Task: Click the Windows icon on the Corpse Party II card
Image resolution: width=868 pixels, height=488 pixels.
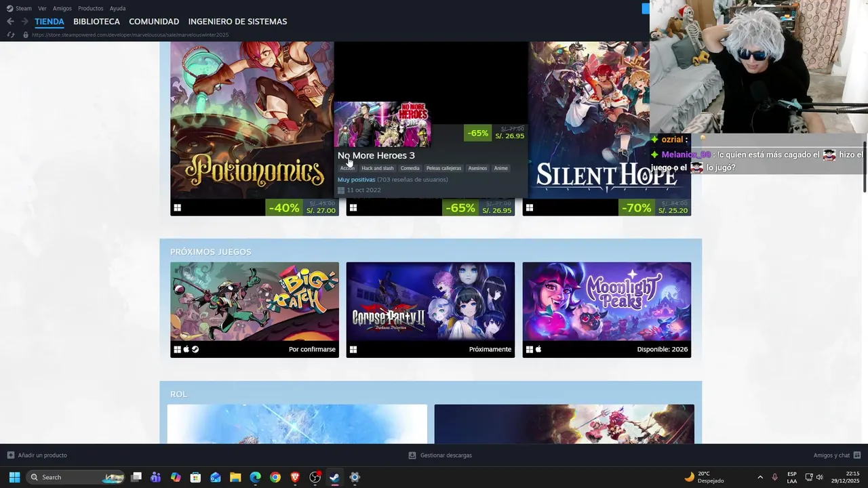Action: 353,350
